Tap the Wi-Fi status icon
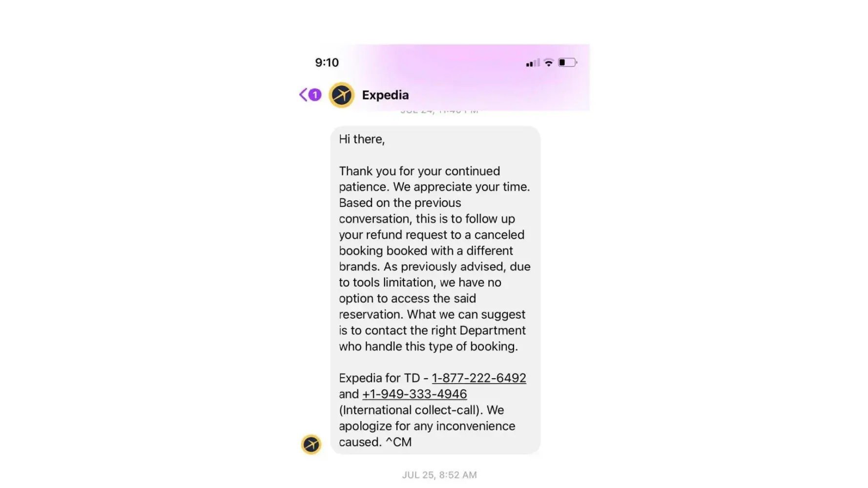The image size is (868, 488). tap(549, 62)
